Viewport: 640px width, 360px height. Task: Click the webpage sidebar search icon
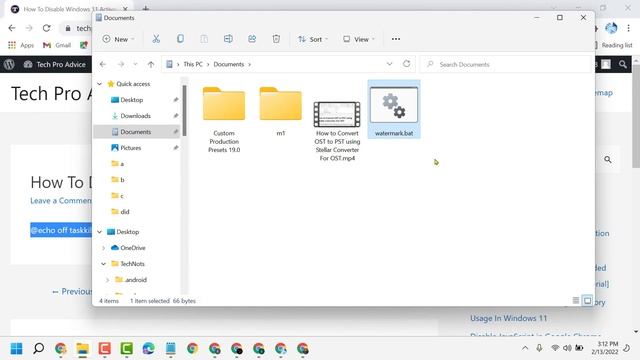pyautogui.click(x=608, y=160)
